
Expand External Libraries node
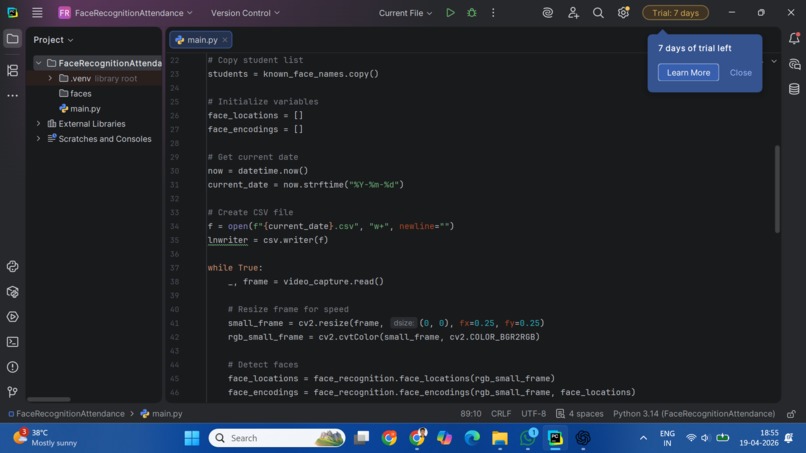tap(39, 124)
